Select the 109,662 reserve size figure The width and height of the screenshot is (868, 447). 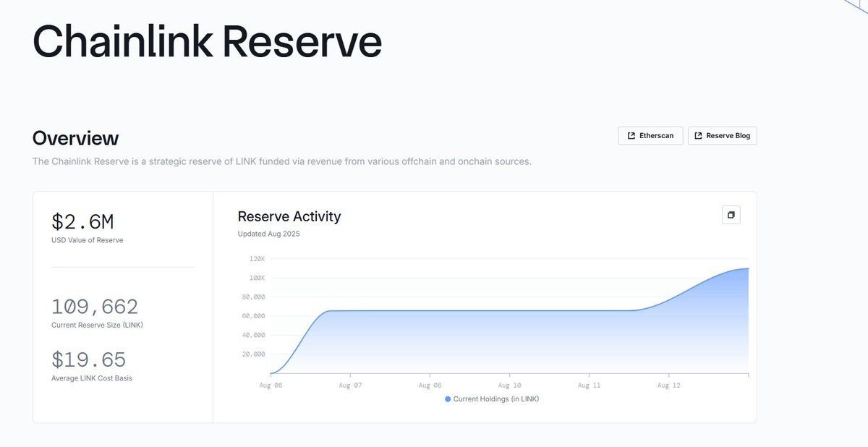point(95,307)
